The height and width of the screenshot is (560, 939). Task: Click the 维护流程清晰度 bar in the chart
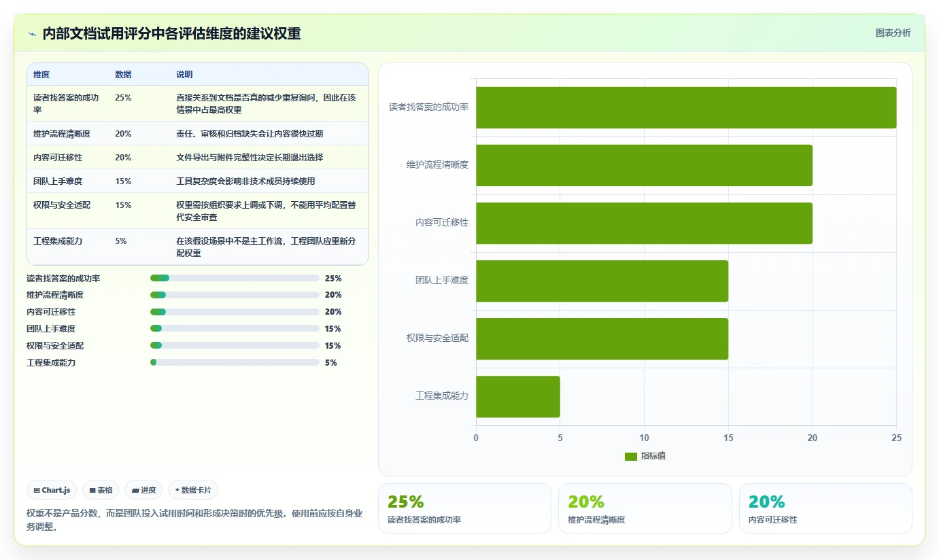[644, 165]
